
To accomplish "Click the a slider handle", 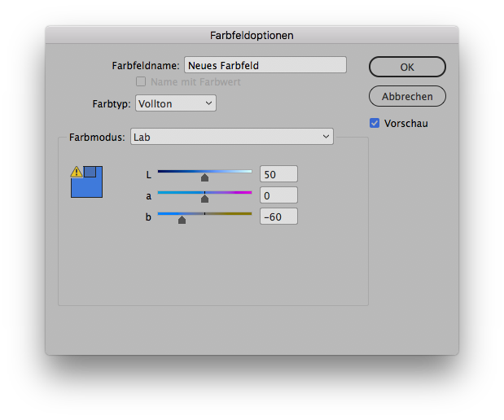I will (x=204, y=199).
